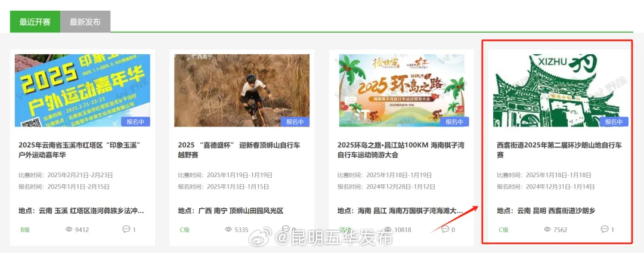Click 报名时间：2024年12月31日-1月14日 text
The width and height of the screenshot is (644, 253).
546,186
